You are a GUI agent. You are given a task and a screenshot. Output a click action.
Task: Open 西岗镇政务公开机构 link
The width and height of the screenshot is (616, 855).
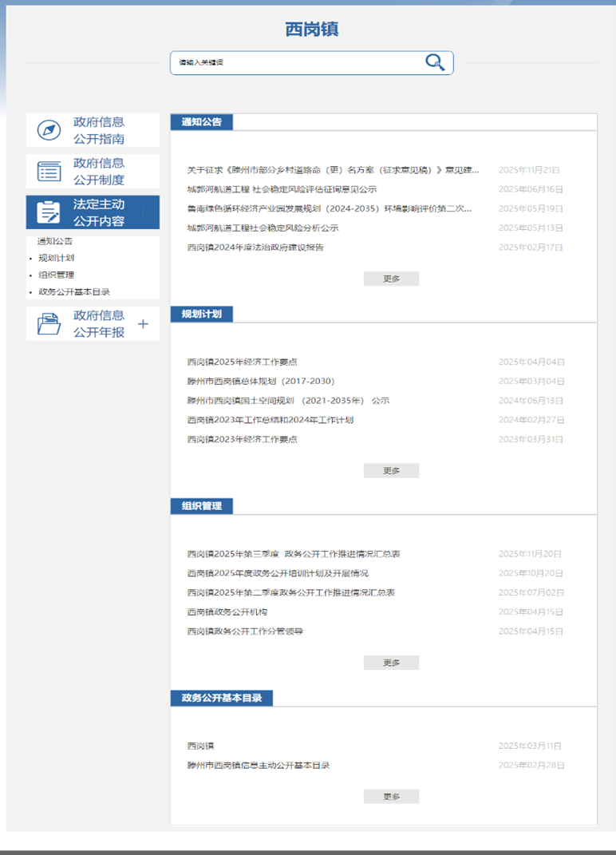227,612
